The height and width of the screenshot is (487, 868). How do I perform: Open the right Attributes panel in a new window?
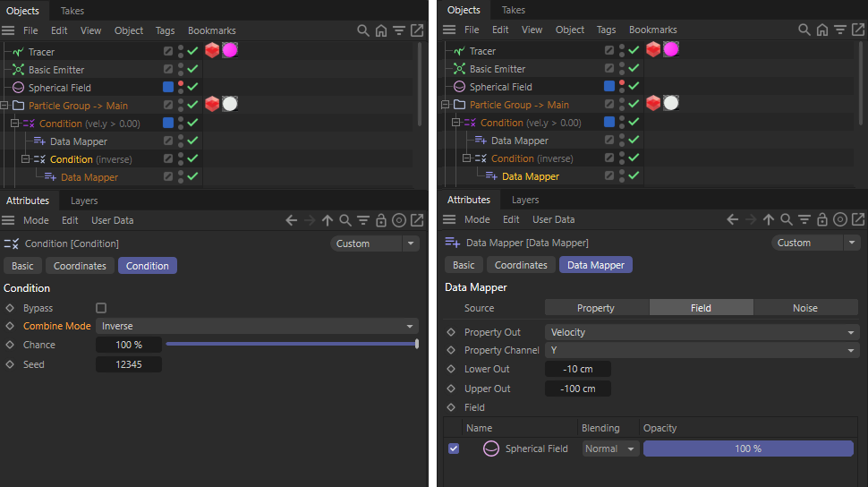(858, 219)
